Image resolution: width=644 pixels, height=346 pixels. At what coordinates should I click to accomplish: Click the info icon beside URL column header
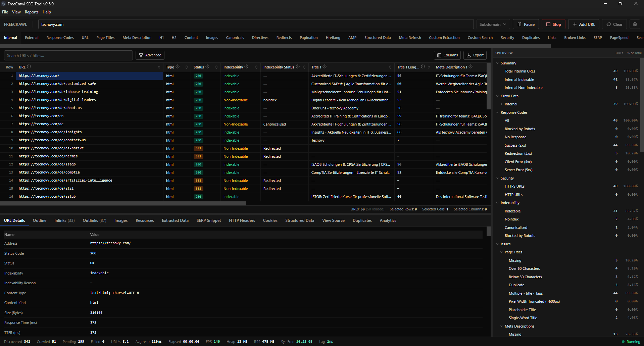[x=29, y=67]
